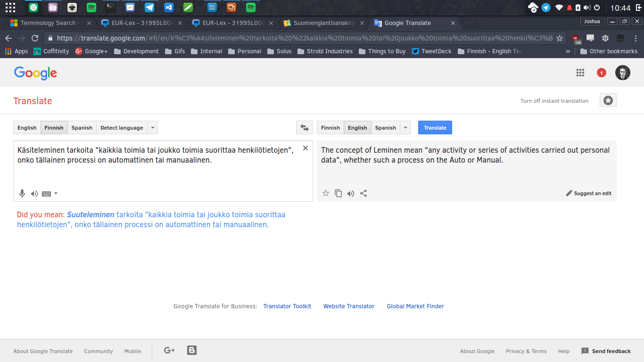Select English as source language
The width and height of the screenshot is (644, 362).
pos(27,128)
